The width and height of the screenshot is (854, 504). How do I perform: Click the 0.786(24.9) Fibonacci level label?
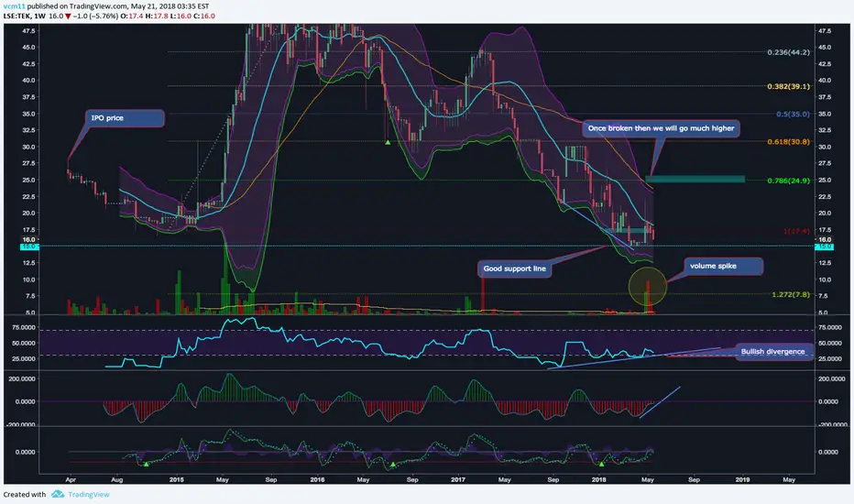788,181
